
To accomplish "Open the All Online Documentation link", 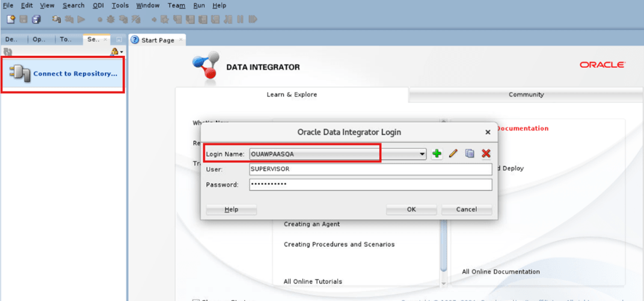I will pos(501,272).
